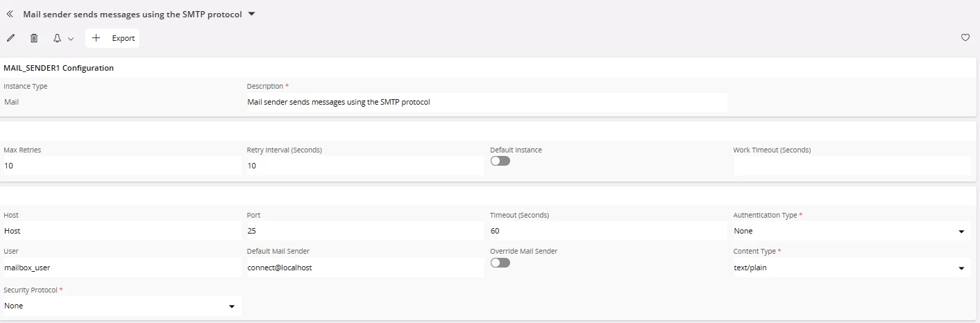Image resolution: width=980 pixels, height=323 pixels.
Task: Click the bell notification icon
Action: (58, 38)
